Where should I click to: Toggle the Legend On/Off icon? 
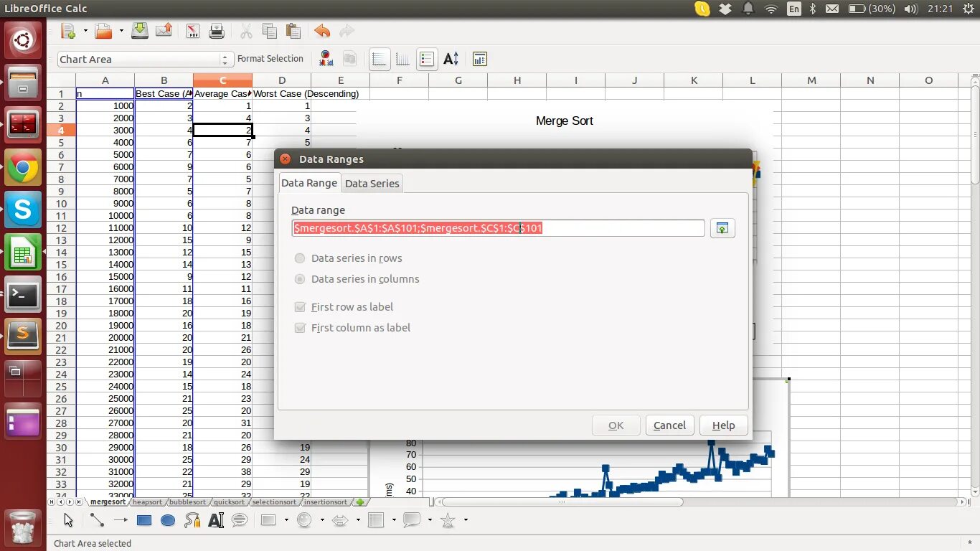tap(427, 58)
